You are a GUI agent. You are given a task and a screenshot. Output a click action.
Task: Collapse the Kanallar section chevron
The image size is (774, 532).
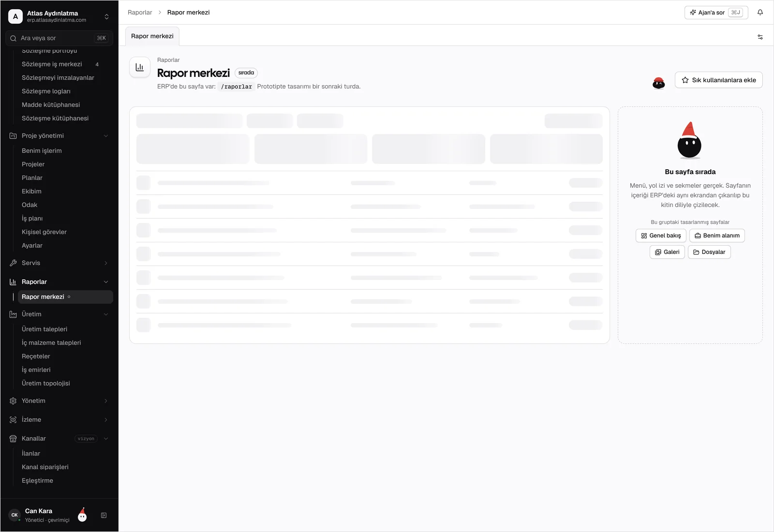click(x=106, y=439)
